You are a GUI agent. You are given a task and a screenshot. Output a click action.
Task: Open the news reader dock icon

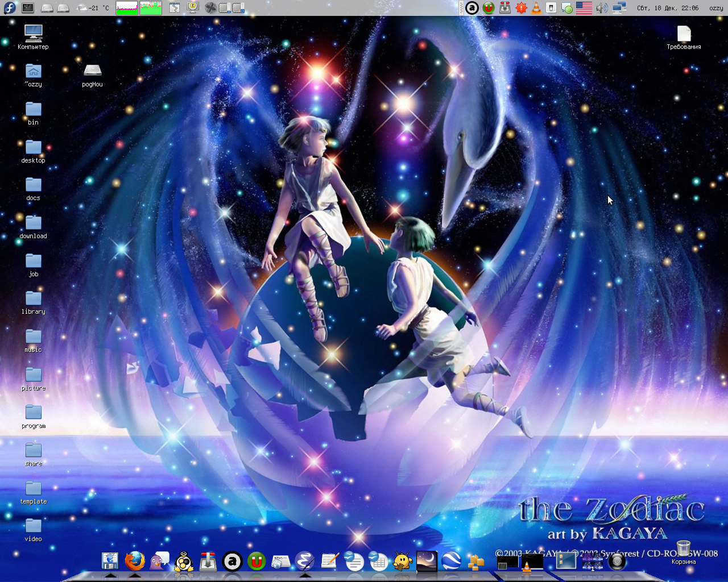pos(281,562)
